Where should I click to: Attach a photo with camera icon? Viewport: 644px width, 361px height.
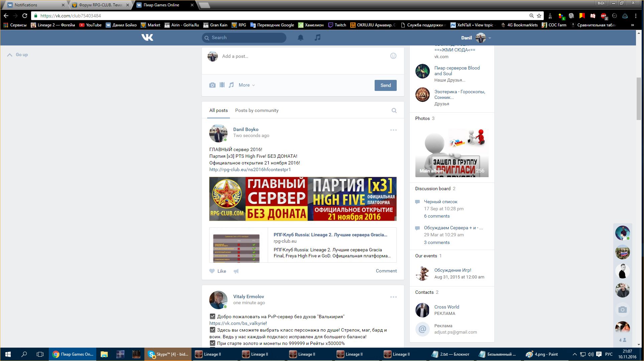point(212,85)
